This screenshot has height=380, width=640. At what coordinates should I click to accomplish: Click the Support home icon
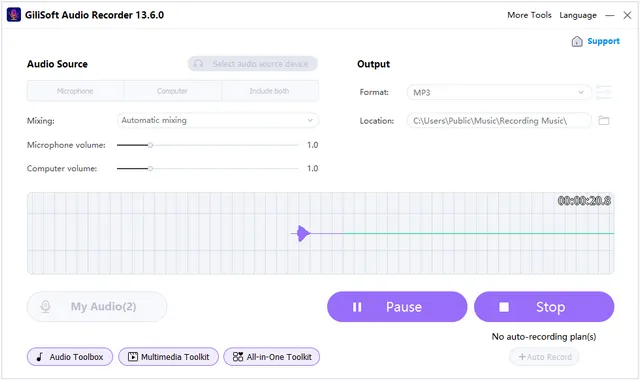click(577, 41)
